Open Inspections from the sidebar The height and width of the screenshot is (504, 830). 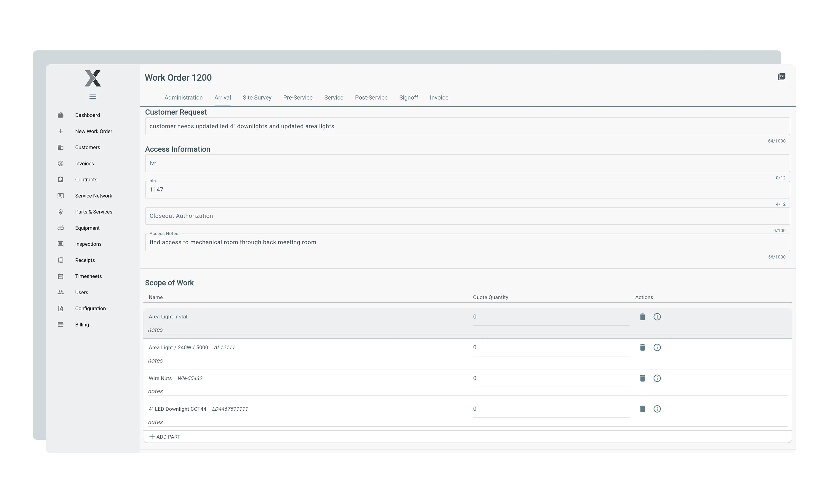(88, 244)
